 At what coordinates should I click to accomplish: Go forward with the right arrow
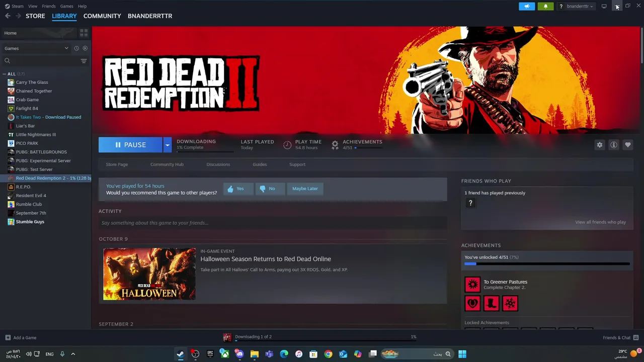point(18,16)
